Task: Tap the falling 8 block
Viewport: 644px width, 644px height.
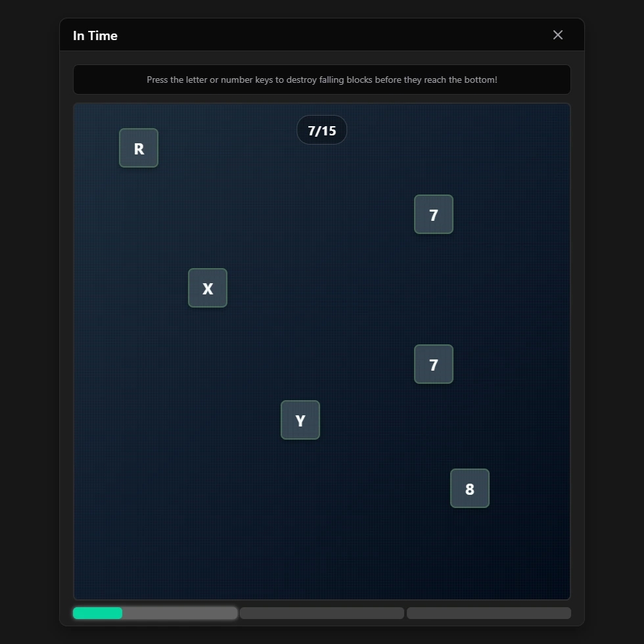Action: pos(470,488)
